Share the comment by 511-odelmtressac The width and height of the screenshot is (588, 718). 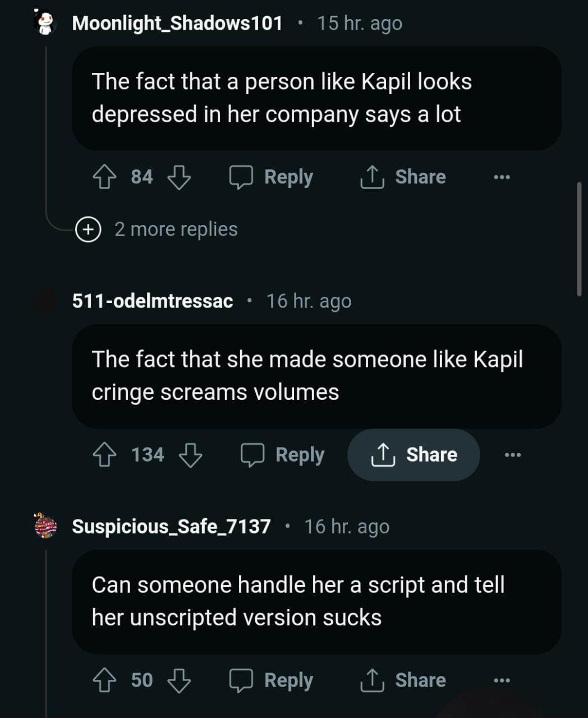[x=414, y=455]
